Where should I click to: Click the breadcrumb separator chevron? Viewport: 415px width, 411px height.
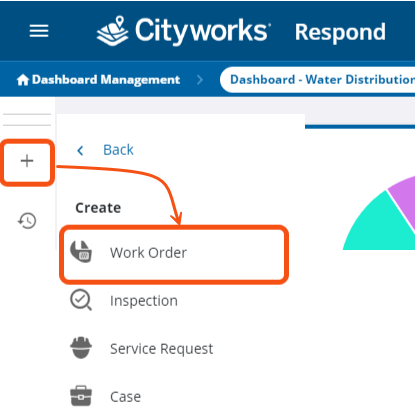pos(200,80)
